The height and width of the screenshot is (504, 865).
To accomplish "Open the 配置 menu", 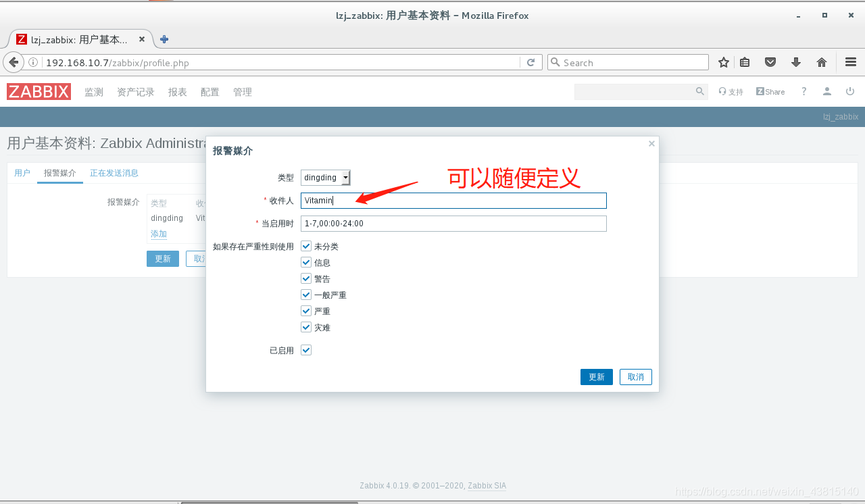I will tap(210, 92).
